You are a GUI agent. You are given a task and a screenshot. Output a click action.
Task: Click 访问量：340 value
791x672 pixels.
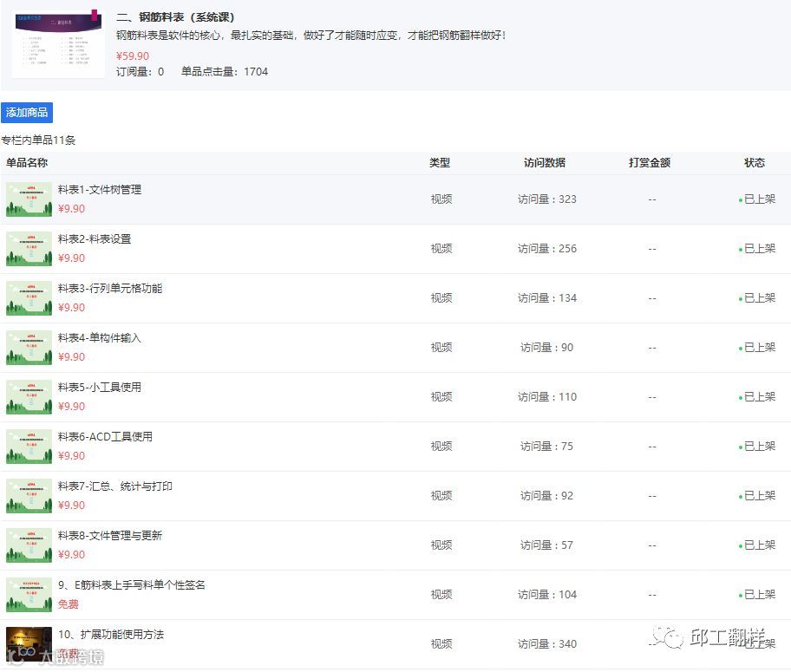point(546,644)
